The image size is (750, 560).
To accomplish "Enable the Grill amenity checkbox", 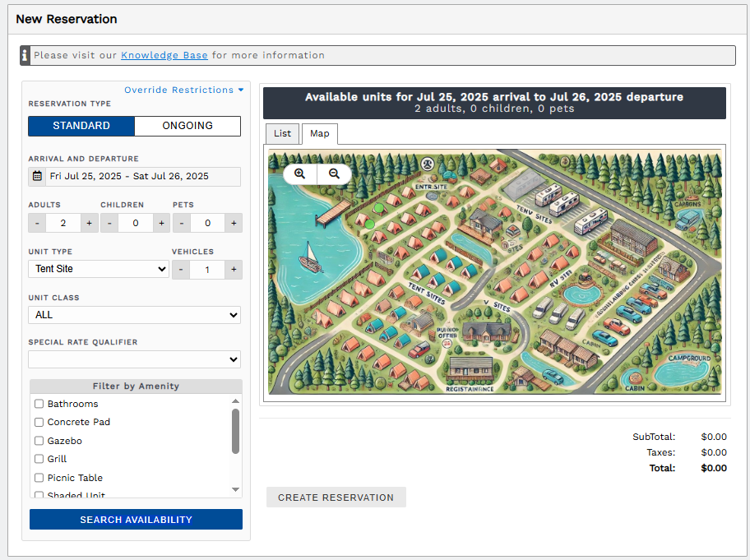I will (39, 459).
